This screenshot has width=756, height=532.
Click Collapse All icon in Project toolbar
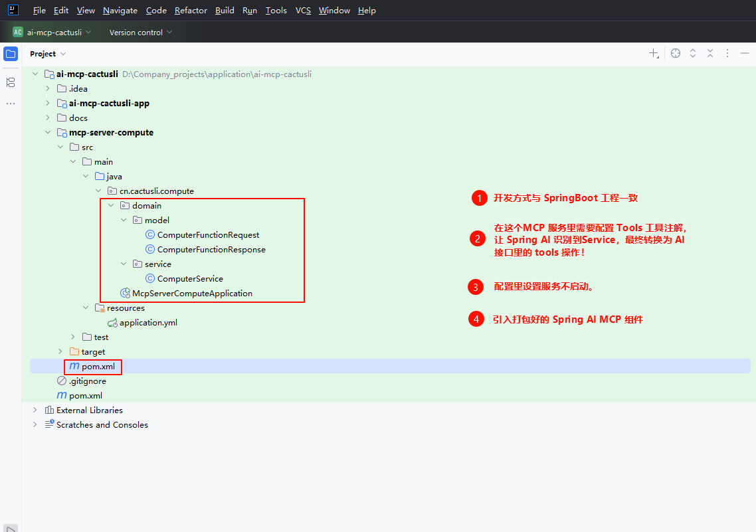point(710,54)
